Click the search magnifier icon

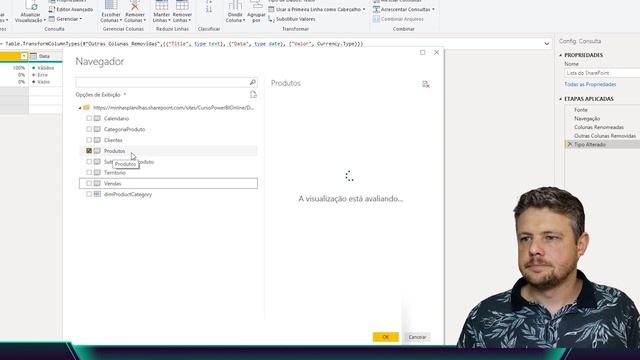[x=253, y=82]
